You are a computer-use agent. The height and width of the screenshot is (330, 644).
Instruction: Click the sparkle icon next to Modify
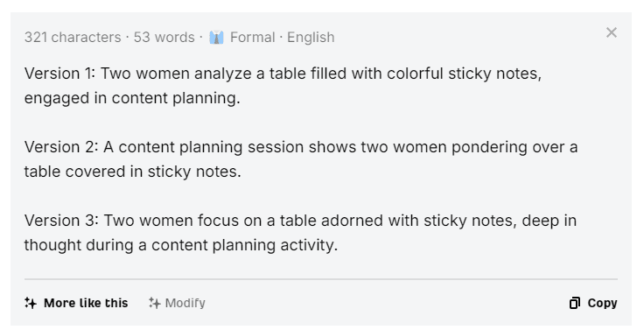(154, 303)
